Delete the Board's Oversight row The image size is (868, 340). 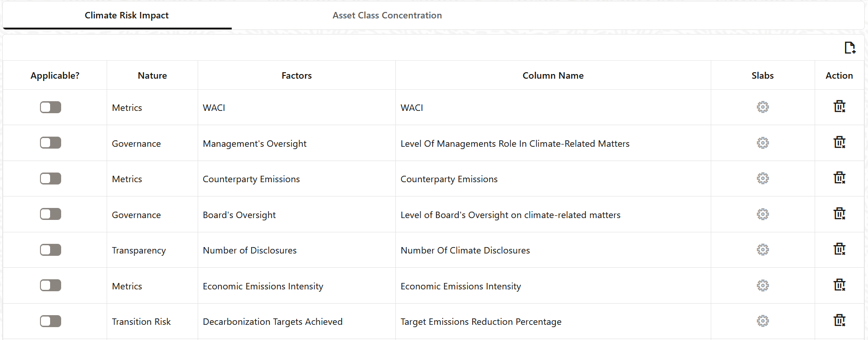tap(840, 214)
